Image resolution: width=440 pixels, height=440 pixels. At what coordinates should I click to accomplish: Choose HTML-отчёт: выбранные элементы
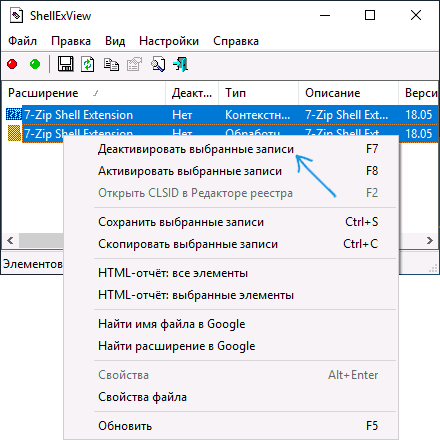coord(231,295)
